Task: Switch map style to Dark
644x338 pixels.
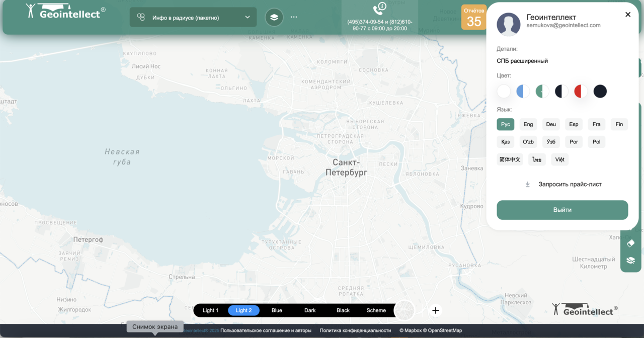Action: pos(310,310)
